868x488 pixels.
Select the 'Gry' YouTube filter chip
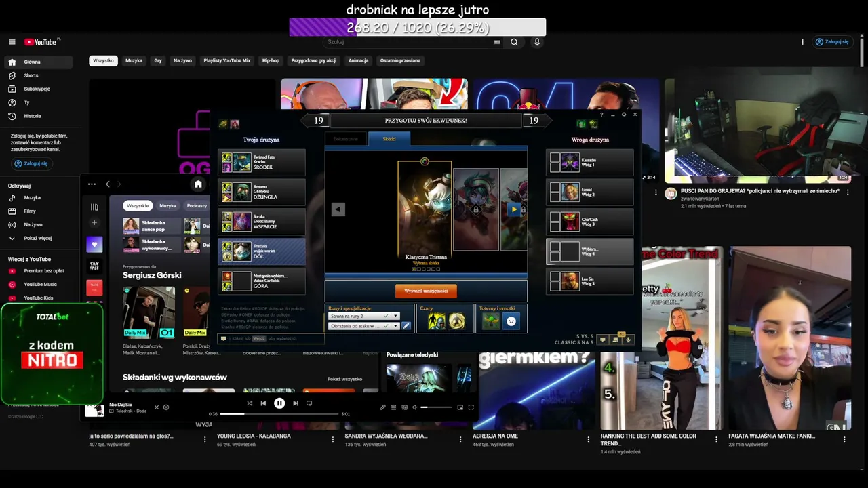click(158, 61)
